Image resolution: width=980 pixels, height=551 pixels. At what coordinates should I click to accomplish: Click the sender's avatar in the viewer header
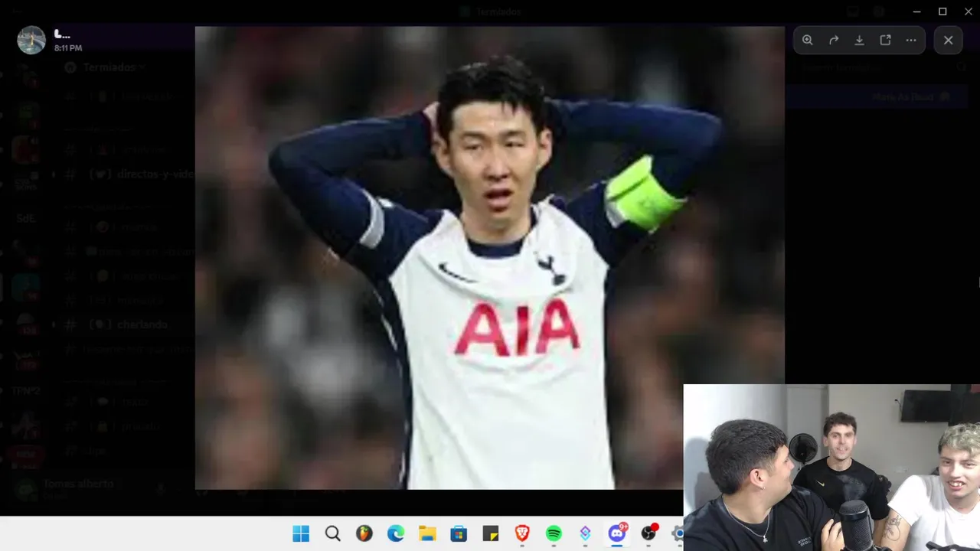point(31,40)
